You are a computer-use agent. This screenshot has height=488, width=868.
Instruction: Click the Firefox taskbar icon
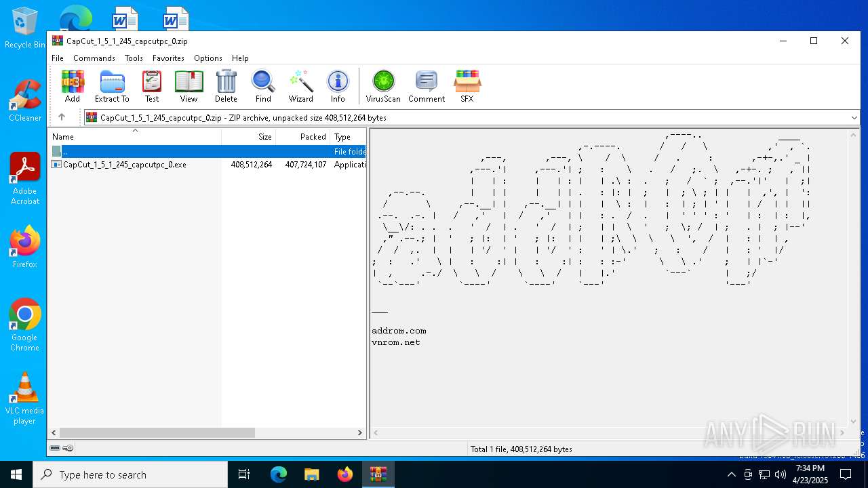click(x=345, y=474)
